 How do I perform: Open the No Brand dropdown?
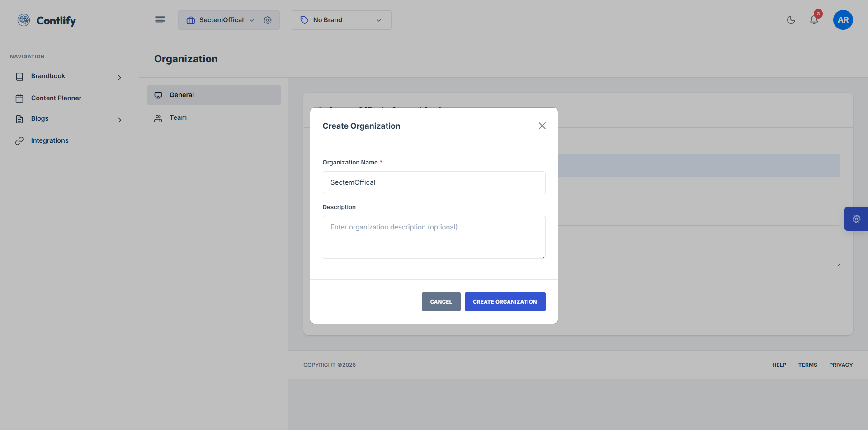[x=341, y=20]
